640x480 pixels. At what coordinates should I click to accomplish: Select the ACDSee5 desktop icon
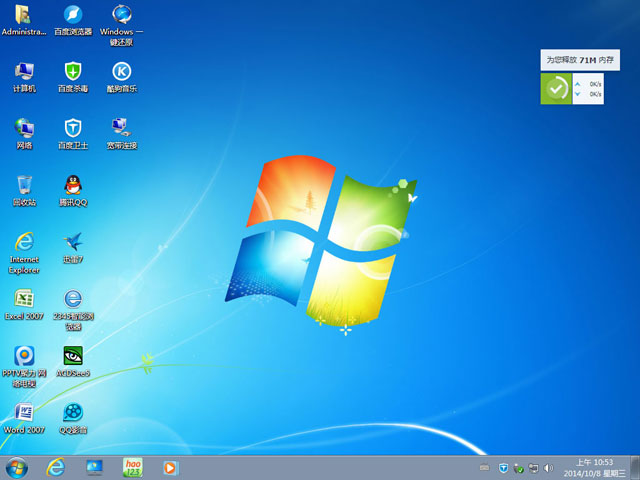73,362
